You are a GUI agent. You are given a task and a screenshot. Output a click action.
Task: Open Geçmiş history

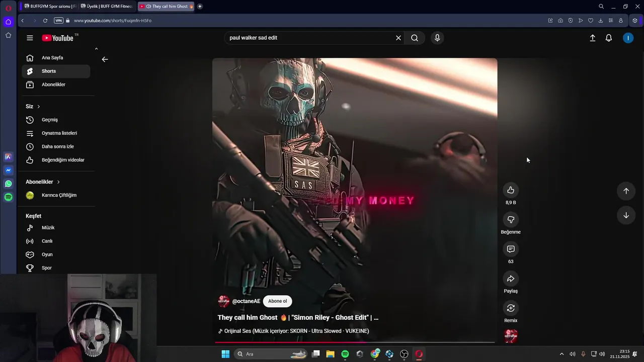[x=56, y=120]
